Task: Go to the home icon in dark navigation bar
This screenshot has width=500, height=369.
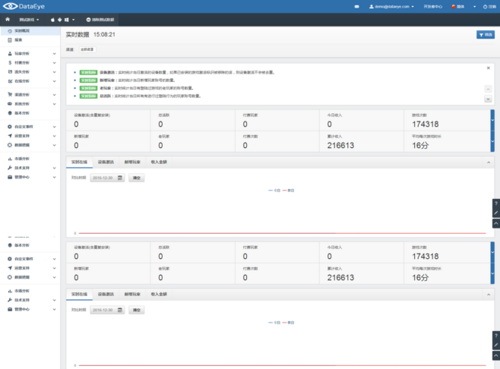Action: point(7,19)
